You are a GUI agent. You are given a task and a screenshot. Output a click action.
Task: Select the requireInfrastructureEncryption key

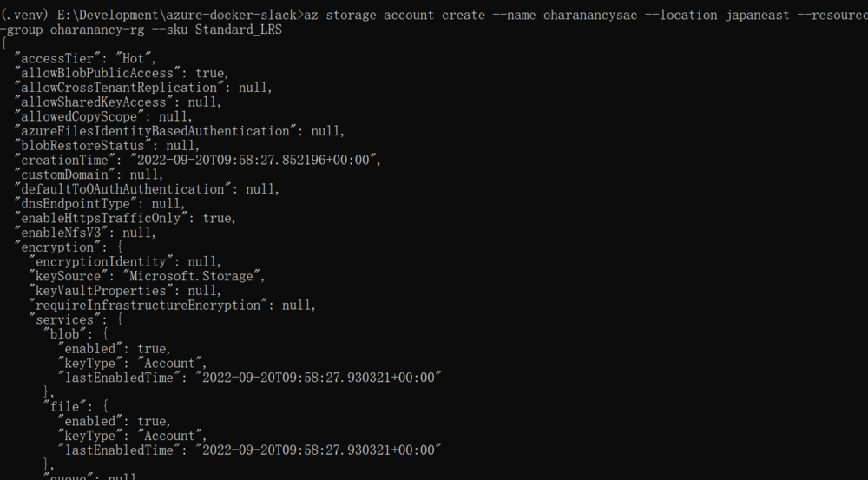pos(148,306)
